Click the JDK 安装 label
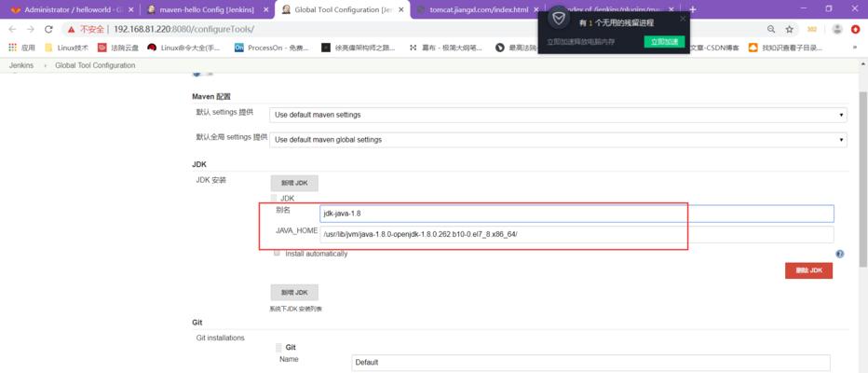 pyautogui.click(x=210, y=180)
